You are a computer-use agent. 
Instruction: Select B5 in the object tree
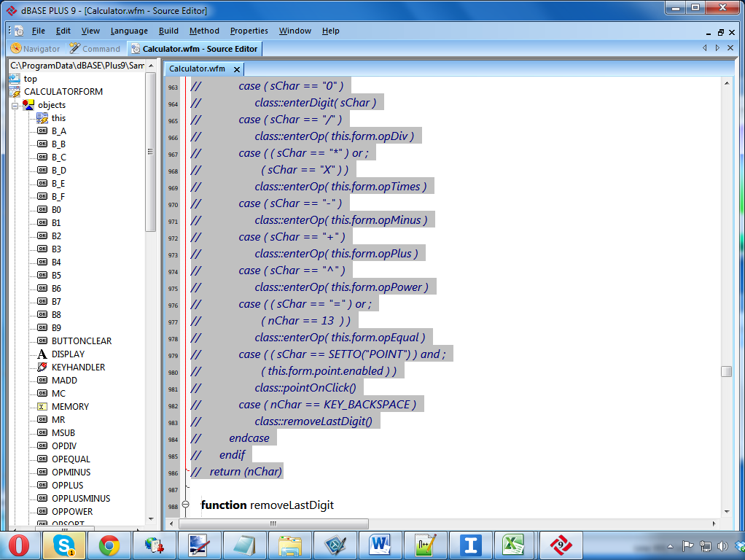[56, 275]
